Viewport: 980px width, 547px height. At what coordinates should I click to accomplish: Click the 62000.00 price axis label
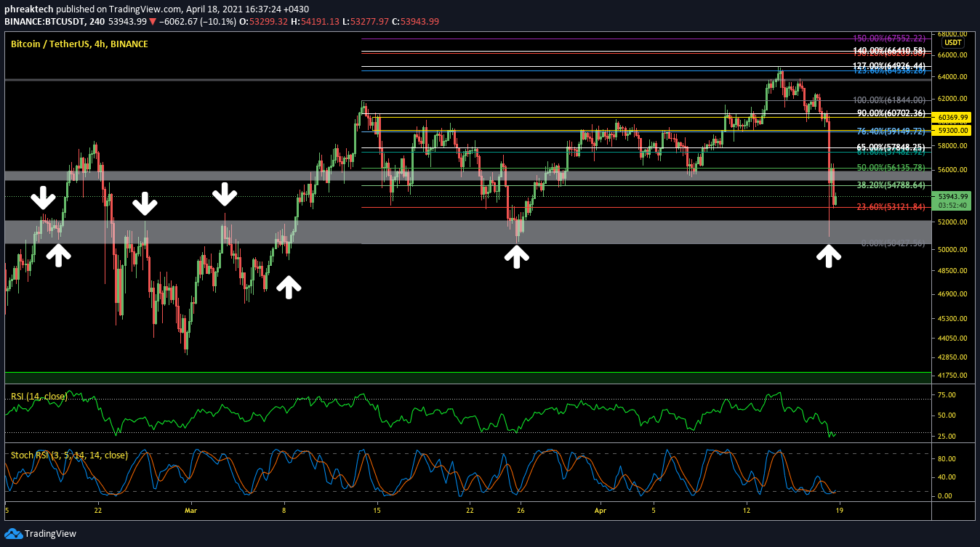tap(952, 99)
